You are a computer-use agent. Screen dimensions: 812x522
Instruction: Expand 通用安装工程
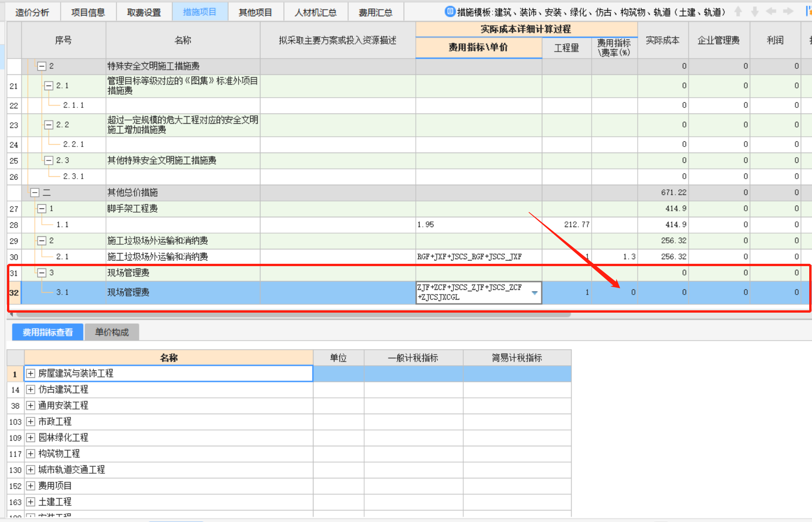[x=31, y=406]
